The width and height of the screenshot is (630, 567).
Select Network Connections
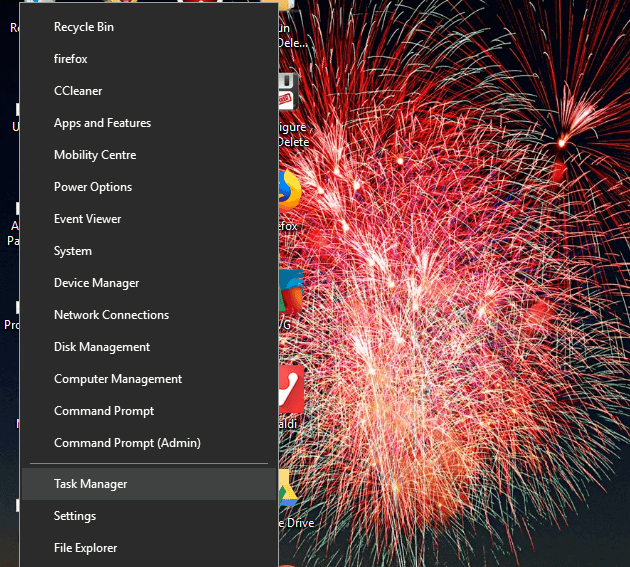tap(149, 315)
